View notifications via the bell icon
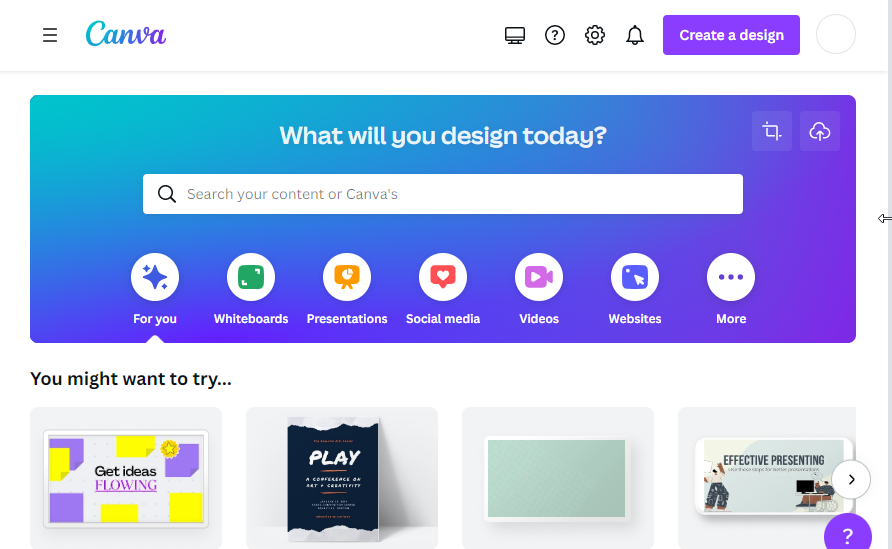 [x=635, y=35]
